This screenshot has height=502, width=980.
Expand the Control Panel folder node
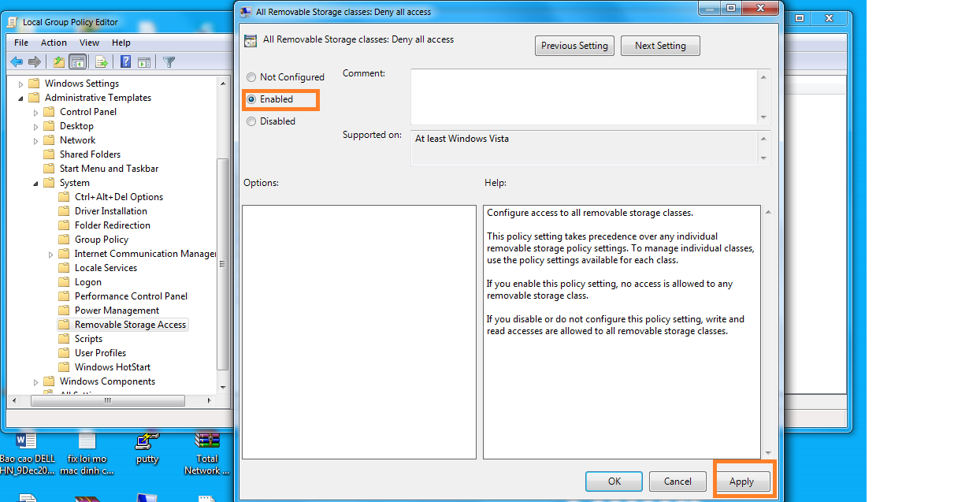36,112
